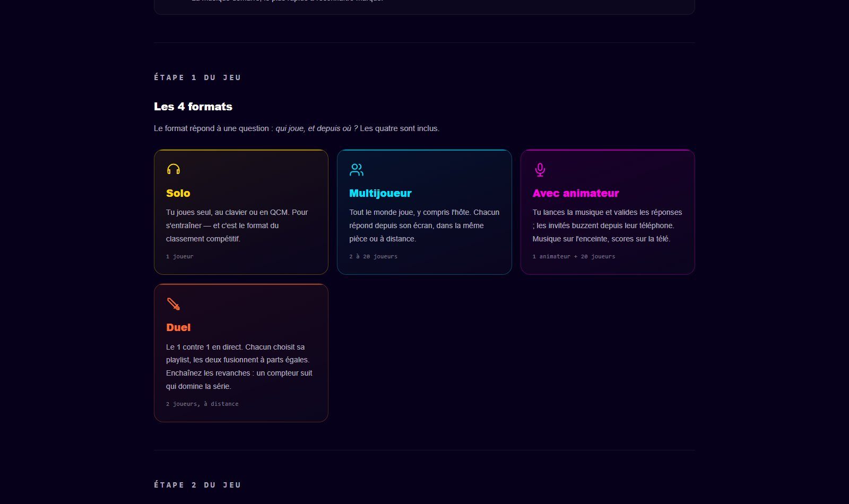Click the Multijoueur description 'Tout le monde joue'
This screenshot has width=849, height=504.
[x=424, y=225]
